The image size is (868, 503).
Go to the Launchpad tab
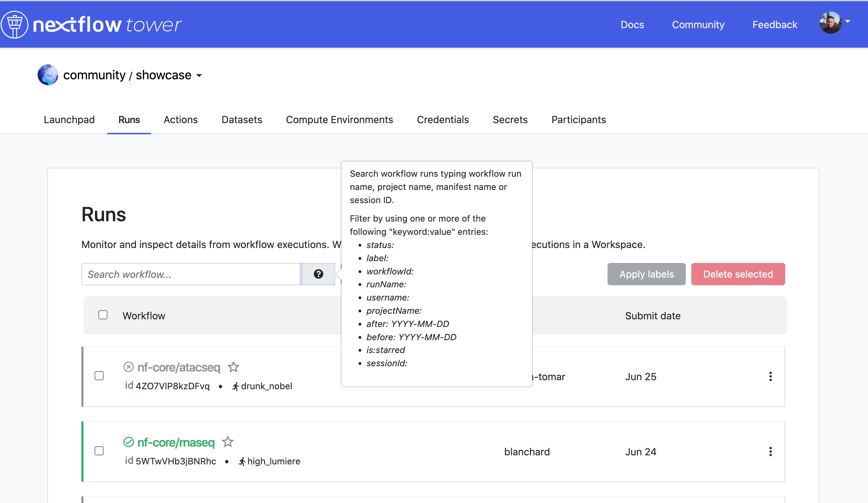pyautogui.click(x=69, y=120)
